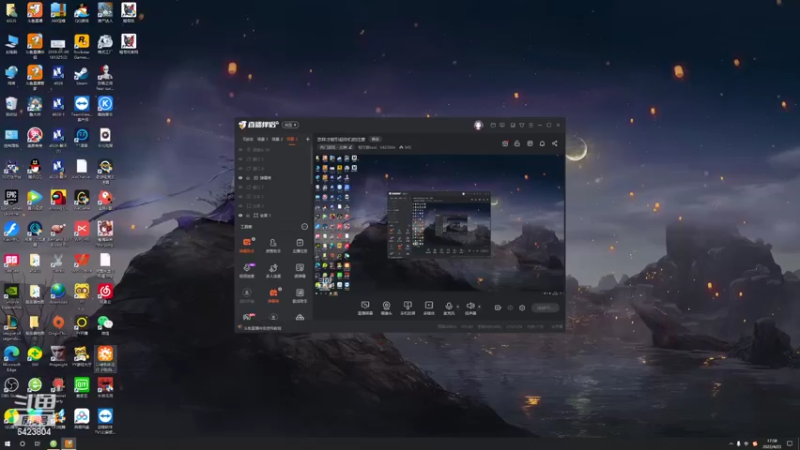Add a window capture source from the bottom toolbar
The image size is (800, 450).
click(407, 308)
